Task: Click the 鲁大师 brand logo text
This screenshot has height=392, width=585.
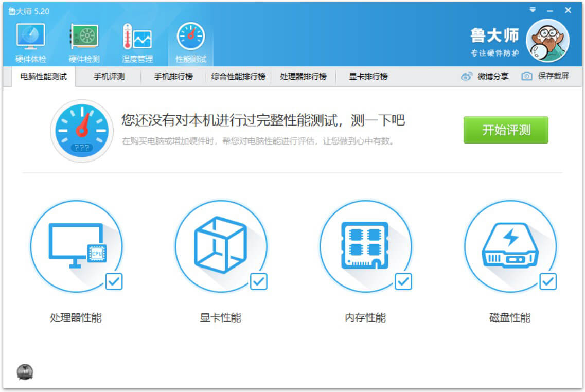Action: 495,35
